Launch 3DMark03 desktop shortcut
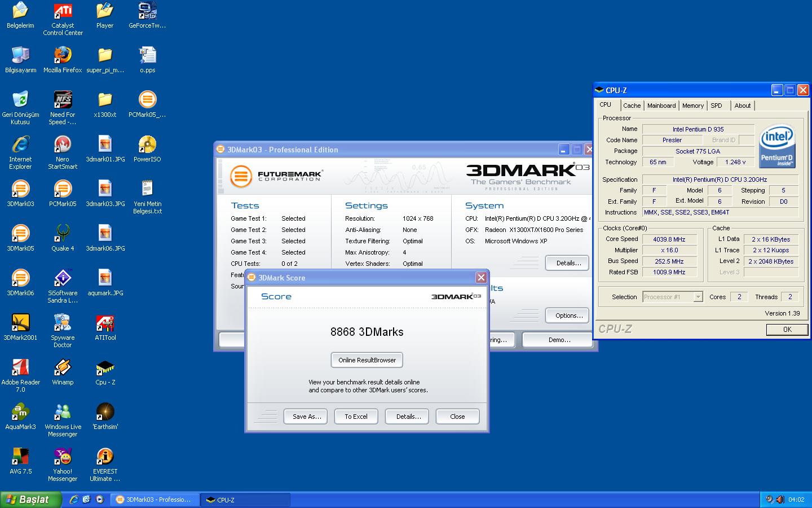Viewport: 812px width, 508px height. 20,194
